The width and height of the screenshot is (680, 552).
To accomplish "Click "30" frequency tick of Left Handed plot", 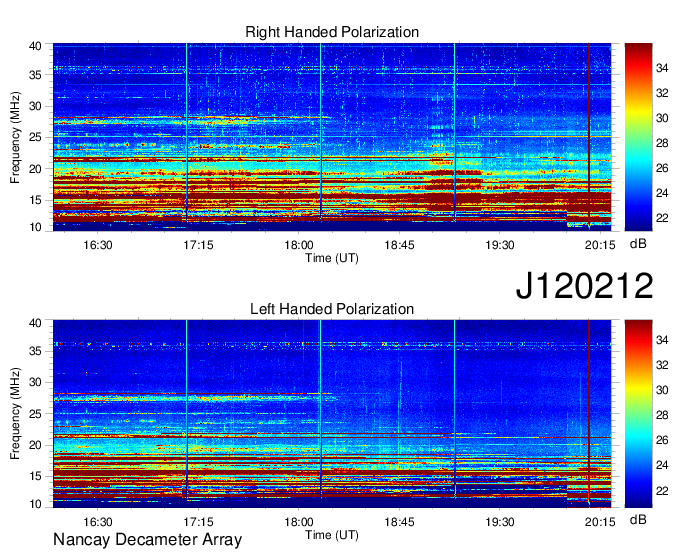I will [x=35, y=382].
